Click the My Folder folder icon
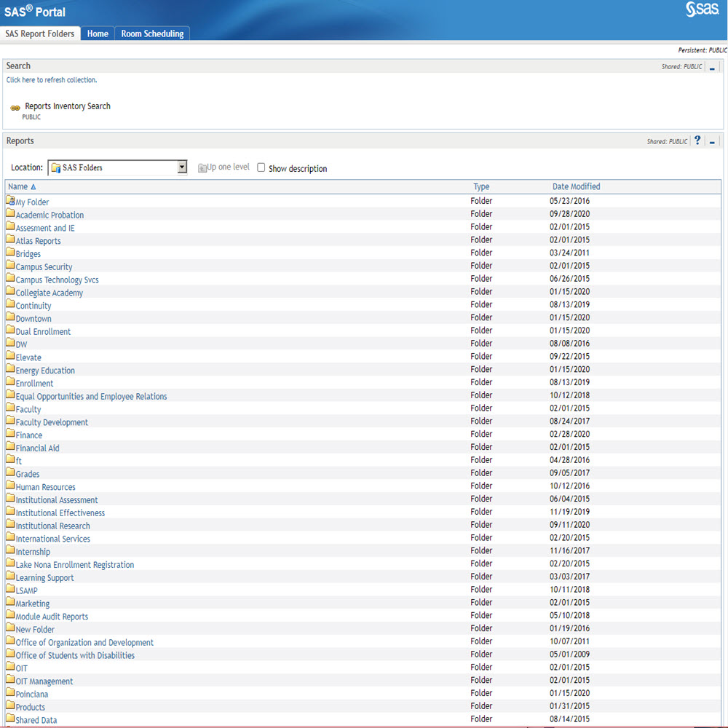728x728 pixels. click(x=10, y=201)
